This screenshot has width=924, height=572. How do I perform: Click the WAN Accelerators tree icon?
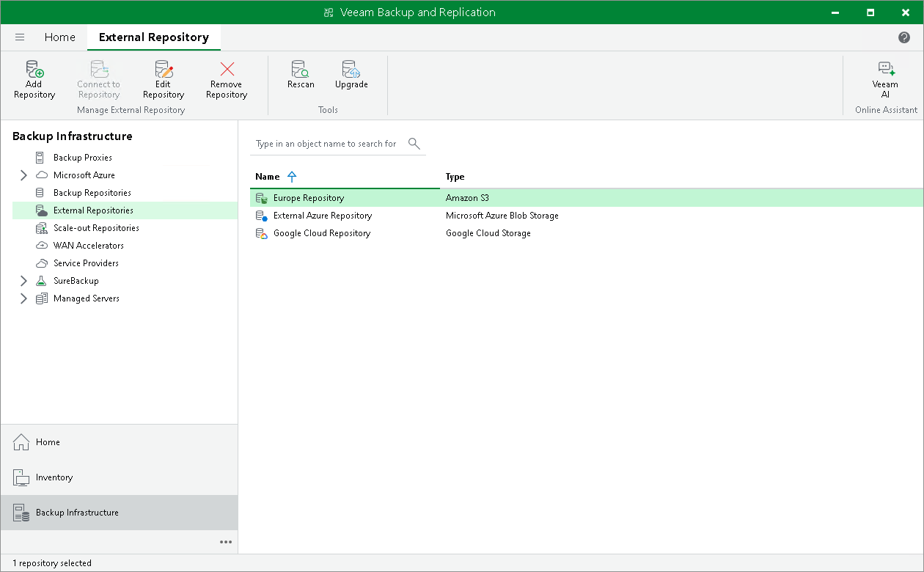pos(41,246)
